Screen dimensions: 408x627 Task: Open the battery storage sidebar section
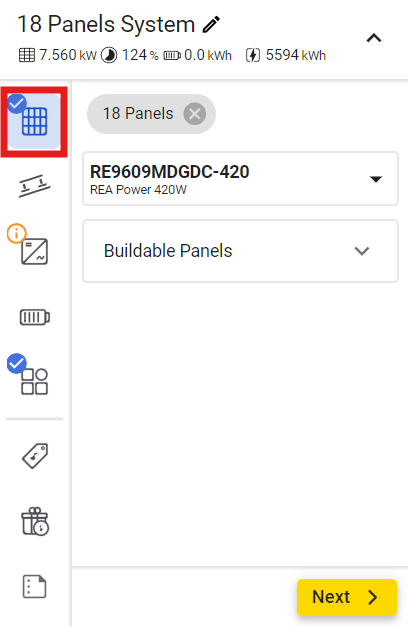point(35,317)
